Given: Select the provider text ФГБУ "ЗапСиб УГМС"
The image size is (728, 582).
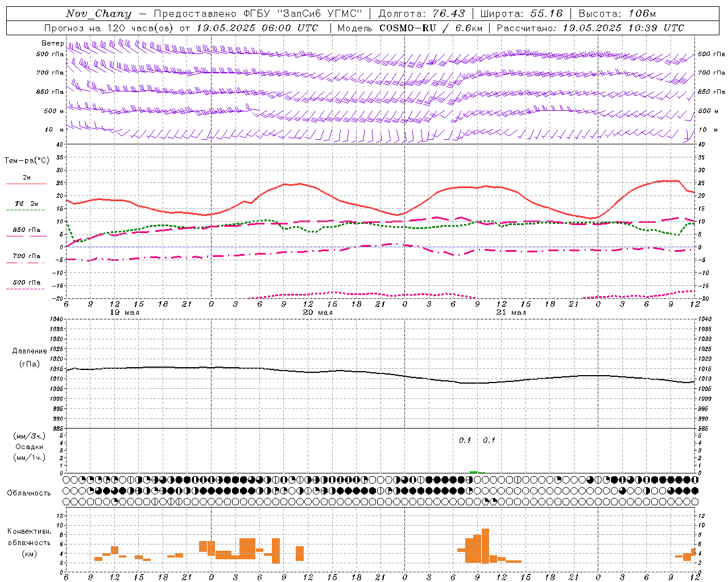Looking at the screenshot, I should tap(303, 14).
